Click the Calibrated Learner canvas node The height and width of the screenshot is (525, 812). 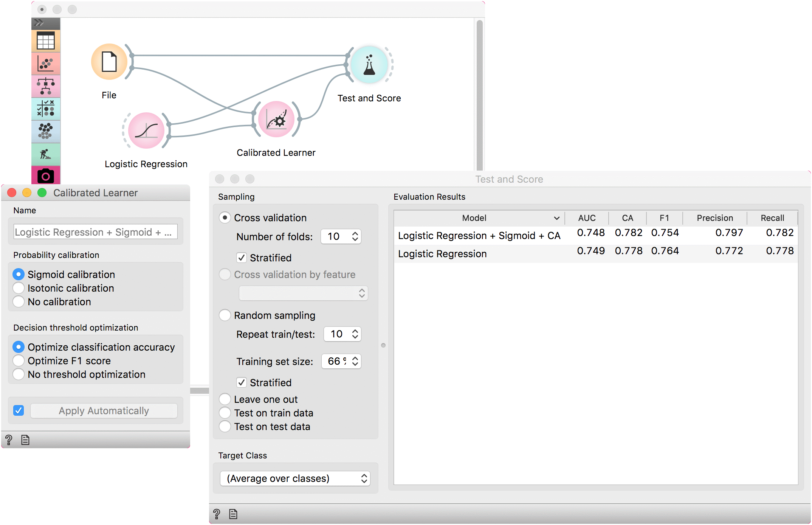point(276,120)
